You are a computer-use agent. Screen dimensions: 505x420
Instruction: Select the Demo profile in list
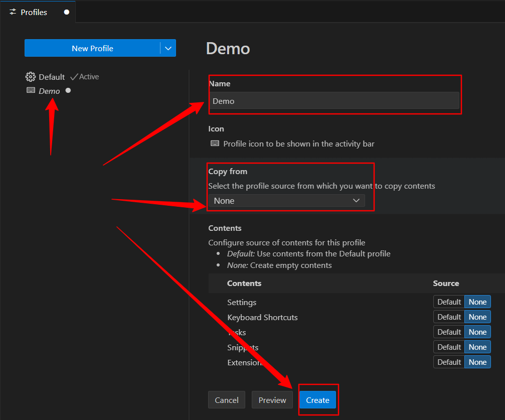pos(48,91)
